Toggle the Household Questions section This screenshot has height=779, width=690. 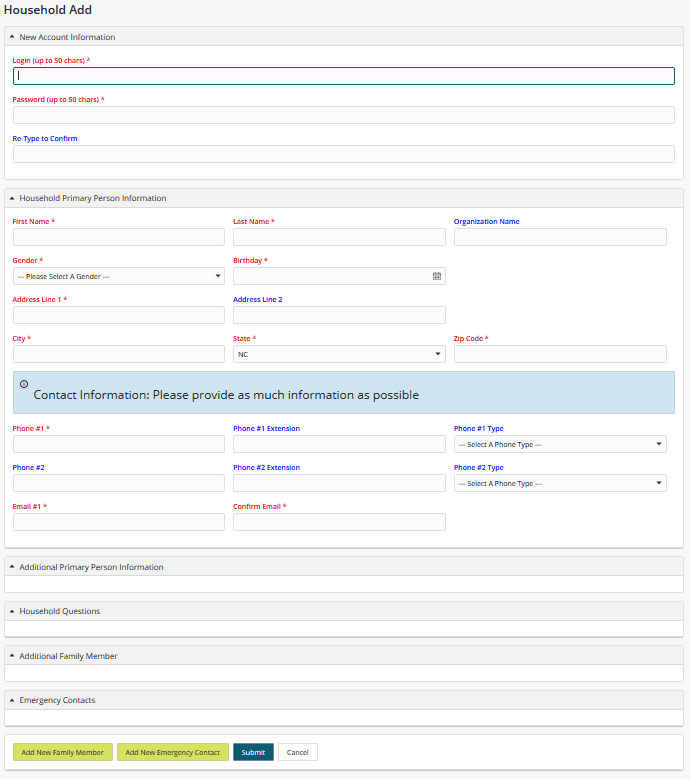[x=12, y=611]
